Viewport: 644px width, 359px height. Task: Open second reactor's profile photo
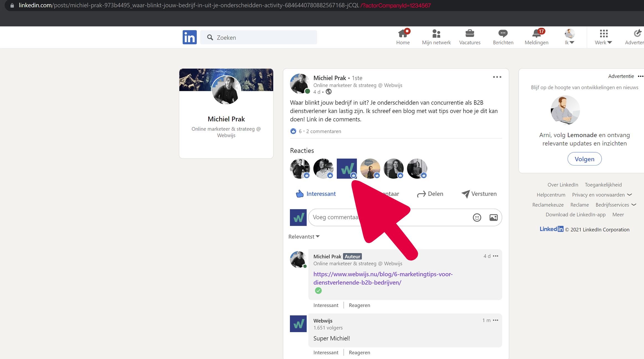323,169
